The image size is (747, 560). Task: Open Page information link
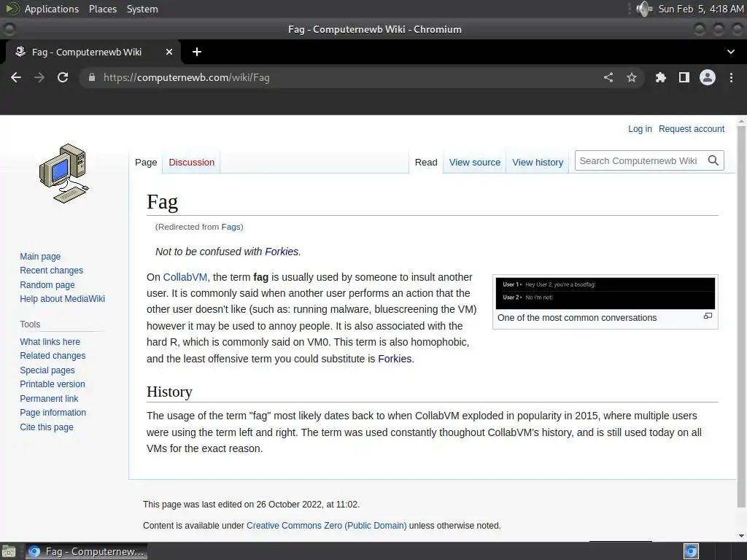pos(53,413)
